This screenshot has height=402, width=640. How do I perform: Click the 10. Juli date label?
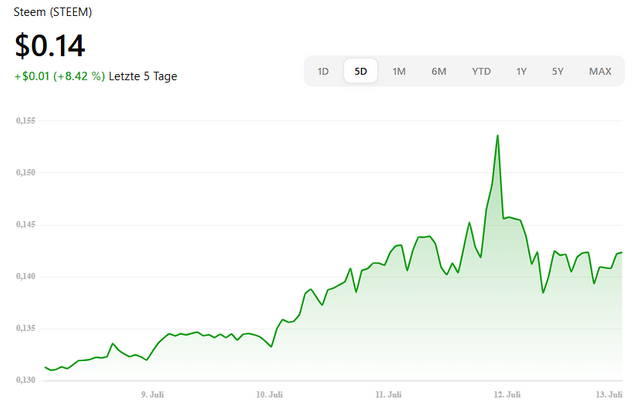click(x=269, y=395)
